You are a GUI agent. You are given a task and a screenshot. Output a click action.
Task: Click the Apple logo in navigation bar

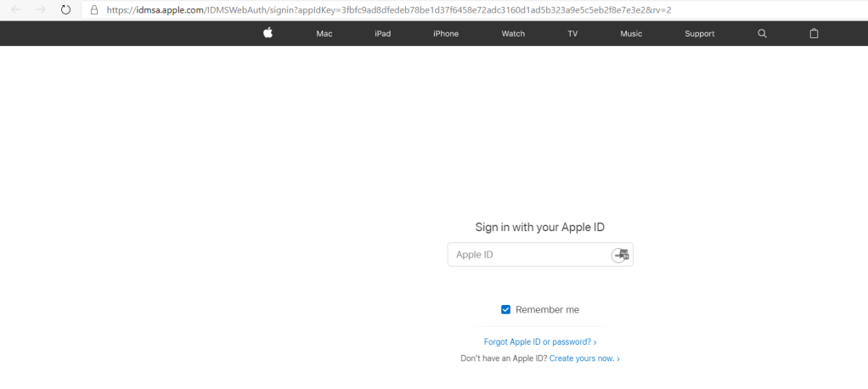[x=268, y=33]
